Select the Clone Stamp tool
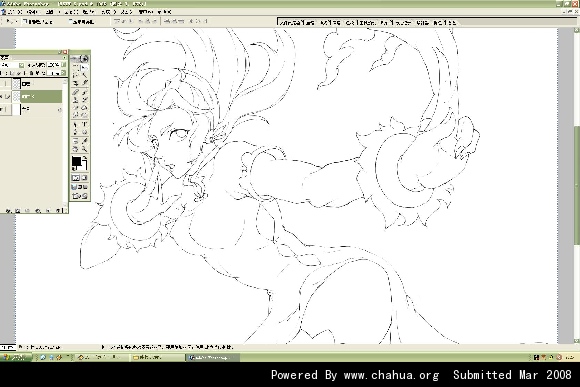Image resolution: width=580 pixels, height=387 pixels. 75,100
